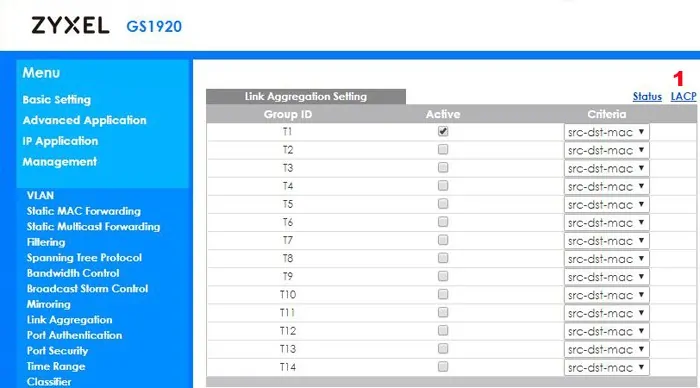Screen dimensions: 700x388
Task: Open the Status link
Action: (647, 96)
